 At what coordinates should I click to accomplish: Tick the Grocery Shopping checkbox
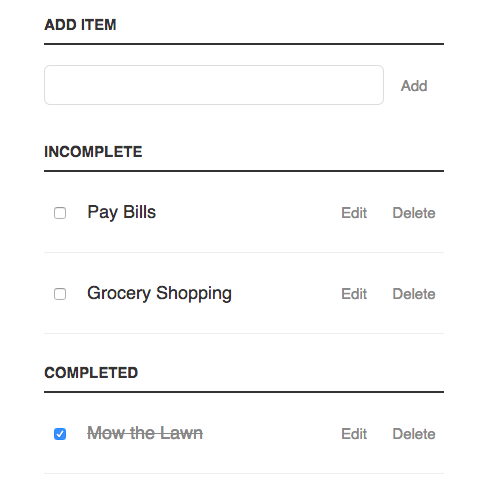coord(60,294)
